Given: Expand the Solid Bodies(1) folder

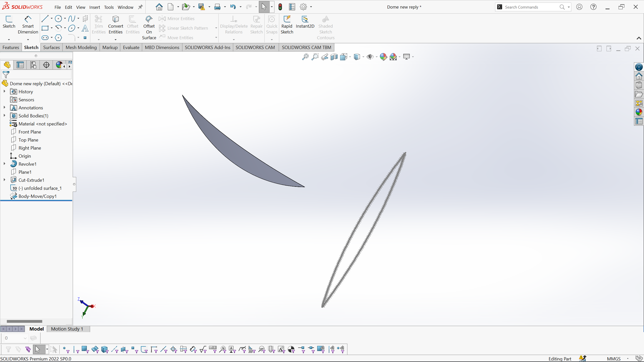Looking at the screenshot, I should tap(5, 115).
